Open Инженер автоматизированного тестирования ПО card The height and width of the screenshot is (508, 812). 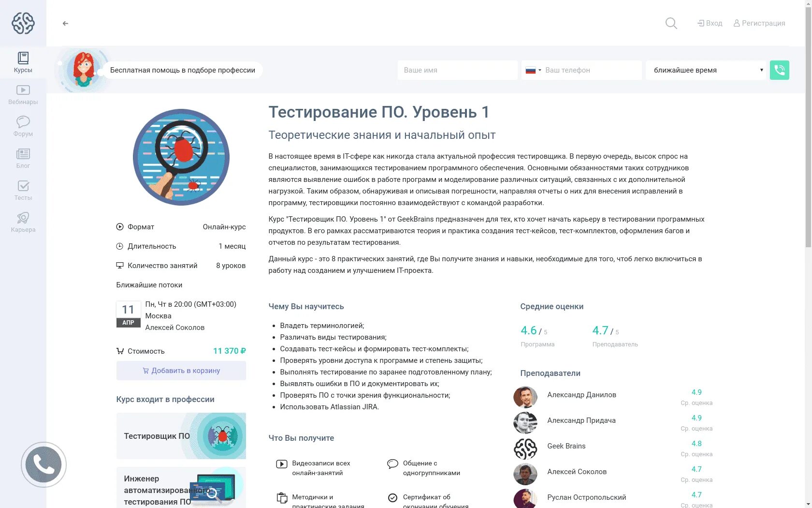(181, 488)
